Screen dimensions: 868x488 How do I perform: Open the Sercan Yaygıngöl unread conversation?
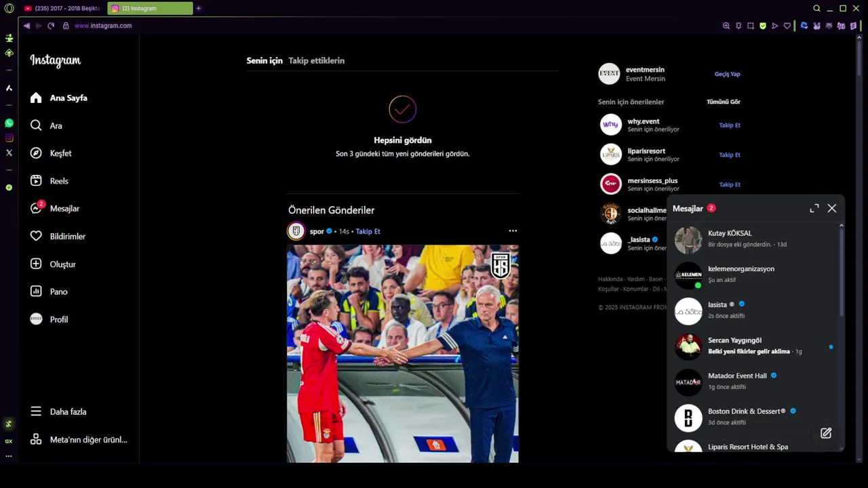(x=753, y=346)
